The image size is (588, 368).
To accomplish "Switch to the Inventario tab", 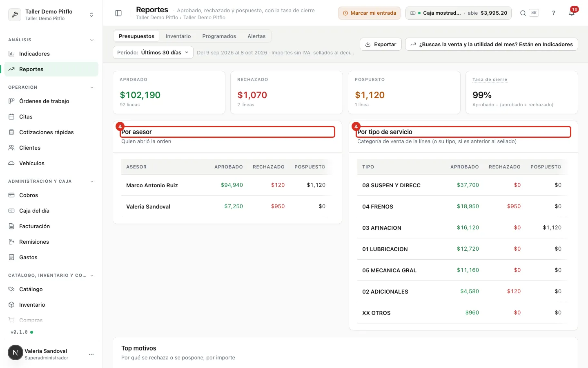I will coord(178,36).
